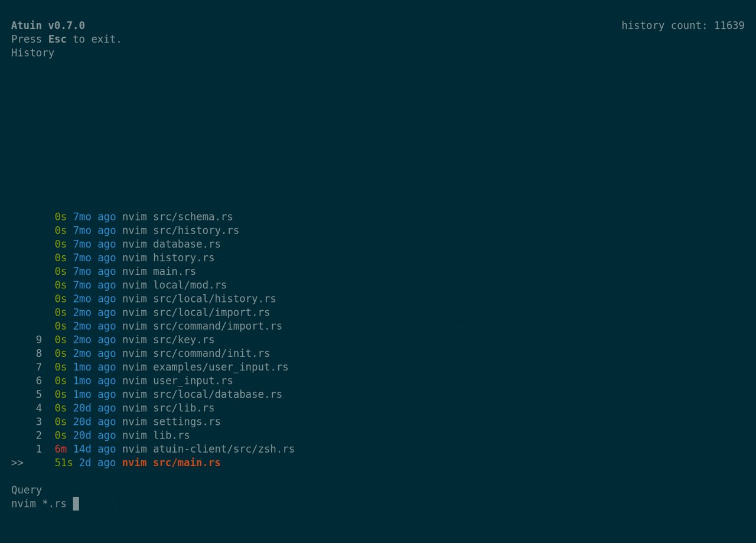Click the History heading

pos(32,53)
